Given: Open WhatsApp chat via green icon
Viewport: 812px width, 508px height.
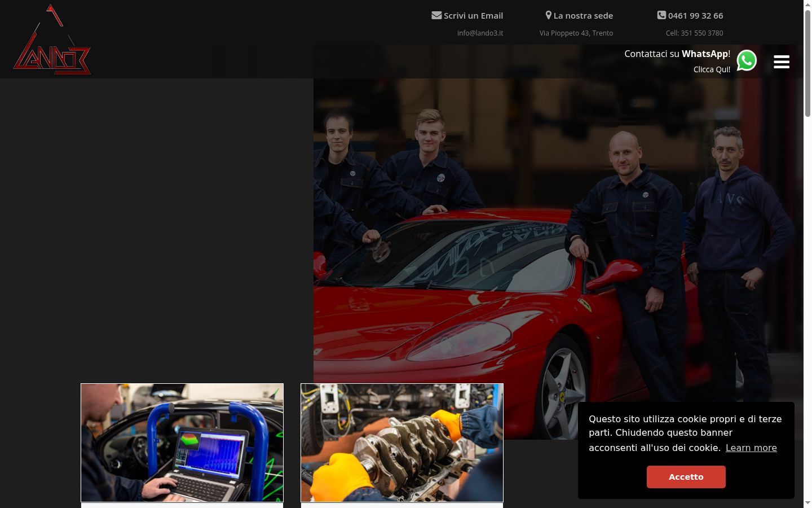Looking at the screenshot, I should [x=747, y=60].
